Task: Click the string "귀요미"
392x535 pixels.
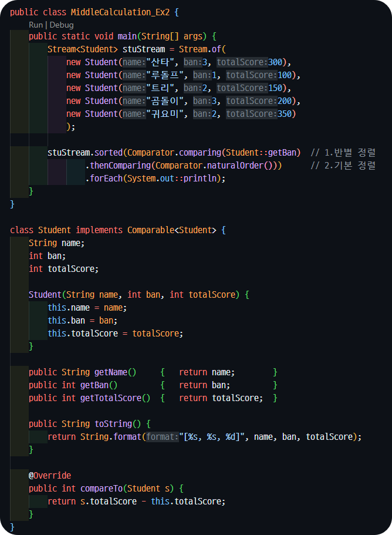Action: pos(165,114)
